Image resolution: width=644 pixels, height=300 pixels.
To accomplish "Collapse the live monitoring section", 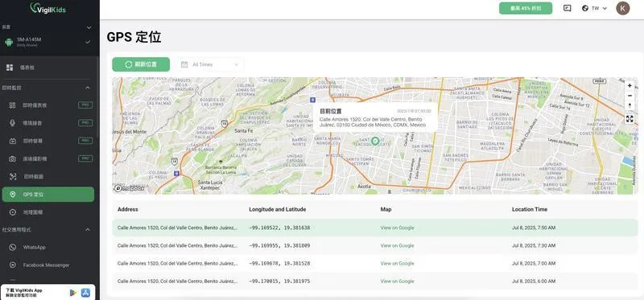I will (88, 88).
